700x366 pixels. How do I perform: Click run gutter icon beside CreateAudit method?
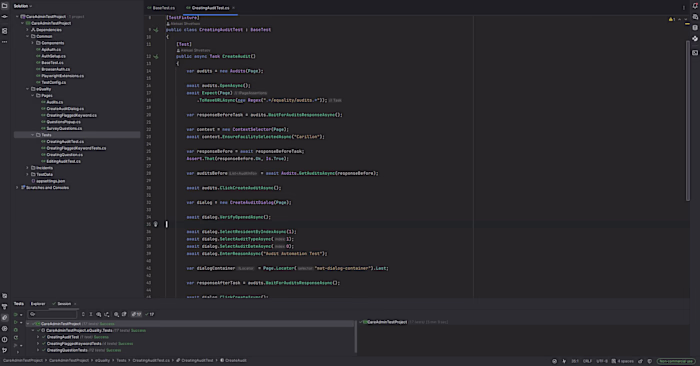point(156,57)
